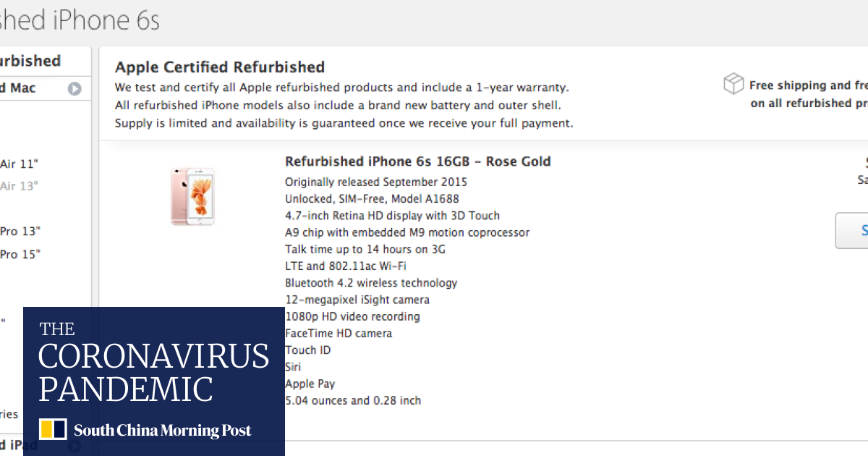The image size is (868, 456).
Task: Click the South China Morning Post wordmark
Action: (163, 430)
